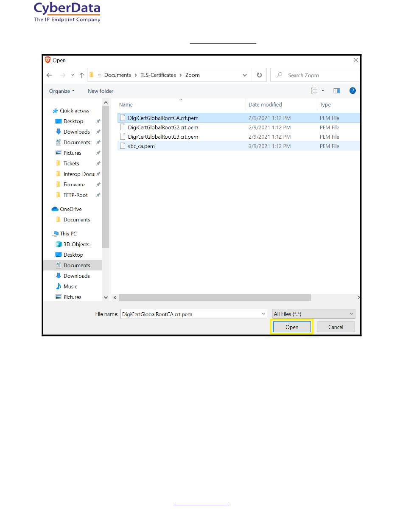403x532 pixels.
Task: Expand the address bar history dropdown
Action: (x=245, y=75)
